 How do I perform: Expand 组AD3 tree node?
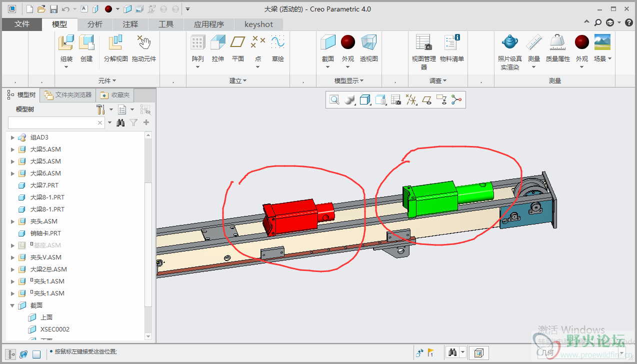(x=13, y=137)
